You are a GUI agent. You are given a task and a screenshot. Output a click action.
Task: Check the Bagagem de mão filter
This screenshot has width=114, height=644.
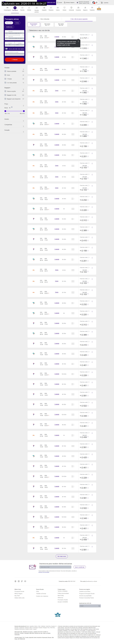point(5,95)
